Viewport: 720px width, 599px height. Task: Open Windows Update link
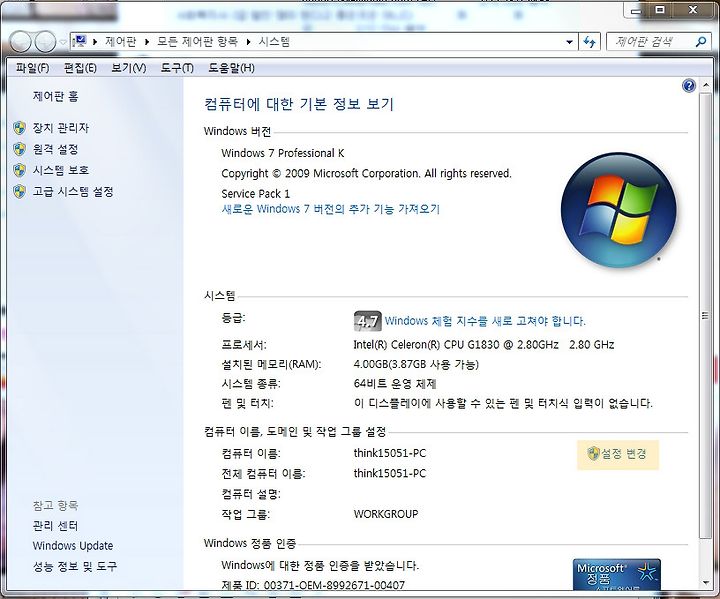click(x=73, y=546)
